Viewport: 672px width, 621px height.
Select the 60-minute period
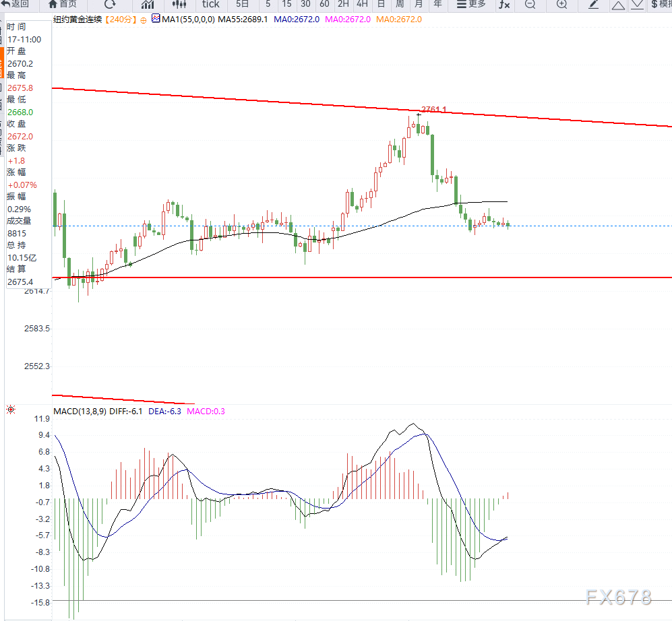pos(324,4)
